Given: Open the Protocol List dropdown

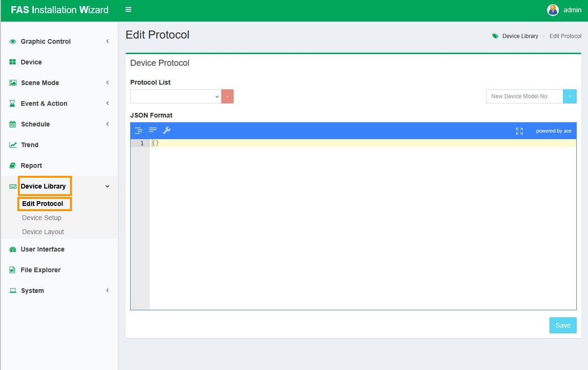Looking at the screenshot, I should coord(175,96).
